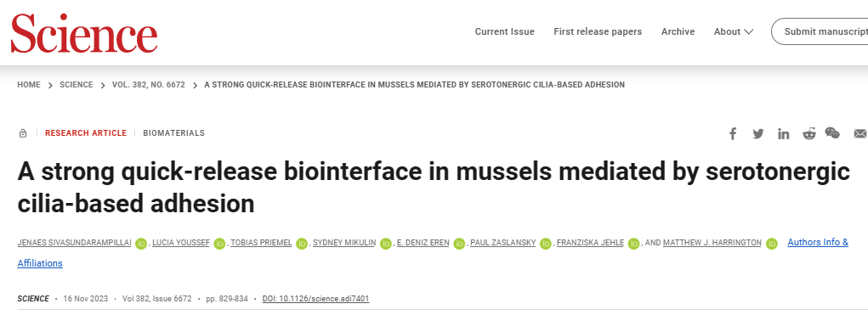This screenshot has width=868, height=315.
Task: Share article by email envelope icon
Action: click(x=860, y=133)
